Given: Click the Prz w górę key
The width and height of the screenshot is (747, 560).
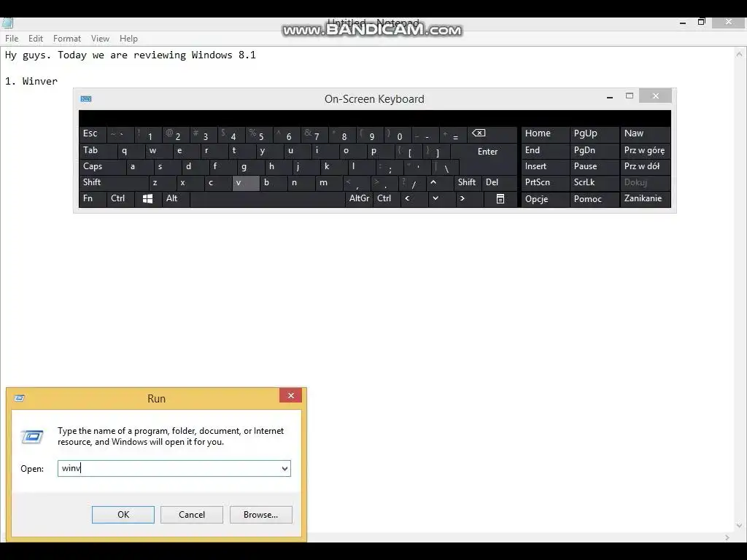Looking at the screenshot, I should pos(645,150).
